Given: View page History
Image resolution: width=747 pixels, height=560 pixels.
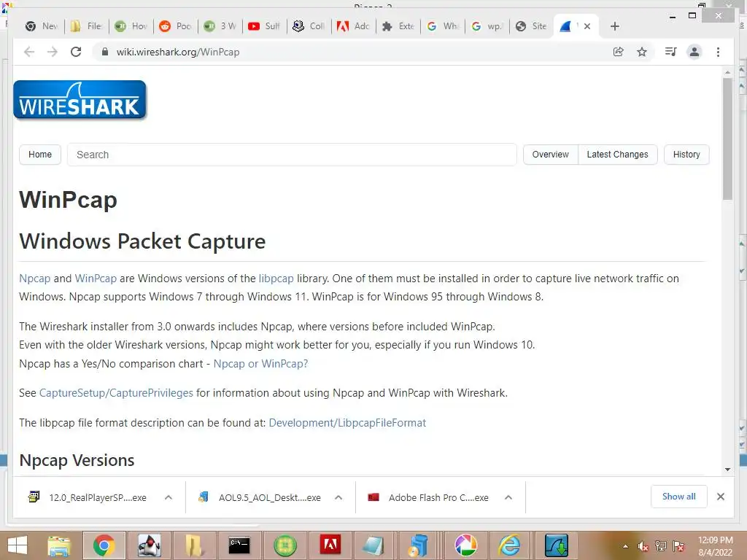Looking at the screenshot, I should pyautogui.click(x=686, y=155).
